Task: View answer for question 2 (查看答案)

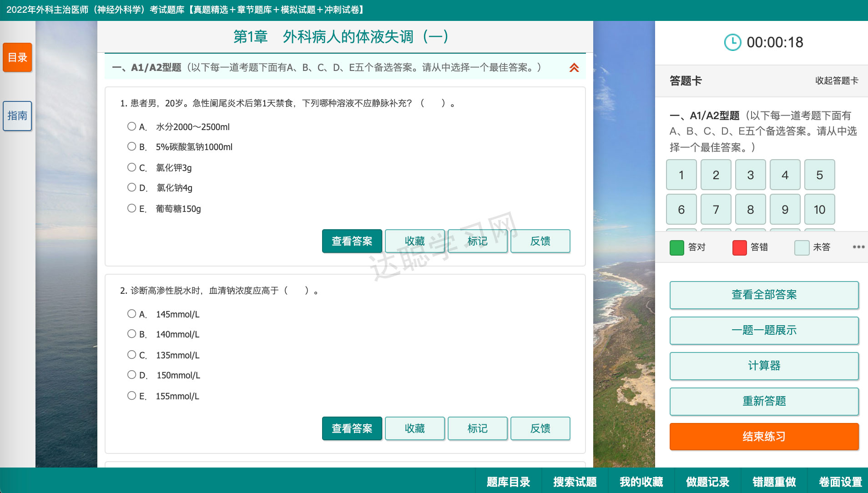Action: 352,428
